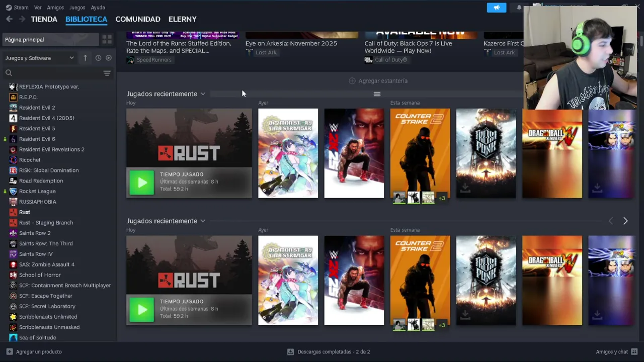Open the notifications bell
This screenshot has height=362, width=644.
pos(519,8)
